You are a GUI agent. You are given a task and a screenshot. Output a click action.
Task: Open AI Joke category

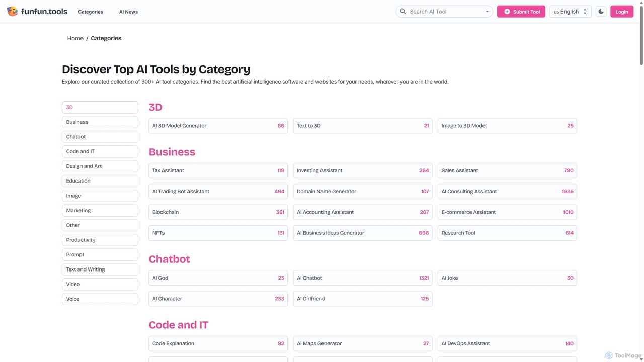click(x=507, y=278)
